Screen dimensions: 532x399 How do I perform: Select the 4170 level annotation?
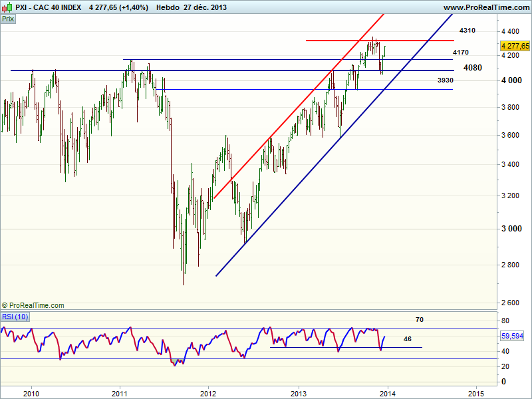[x=460, y=53]
